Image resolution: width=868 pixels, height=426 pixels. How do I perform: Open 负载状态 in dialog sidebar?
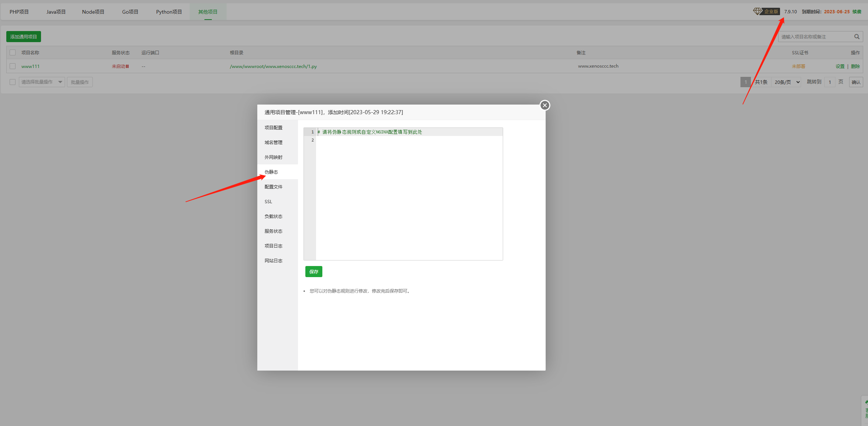tap(278, 216)
